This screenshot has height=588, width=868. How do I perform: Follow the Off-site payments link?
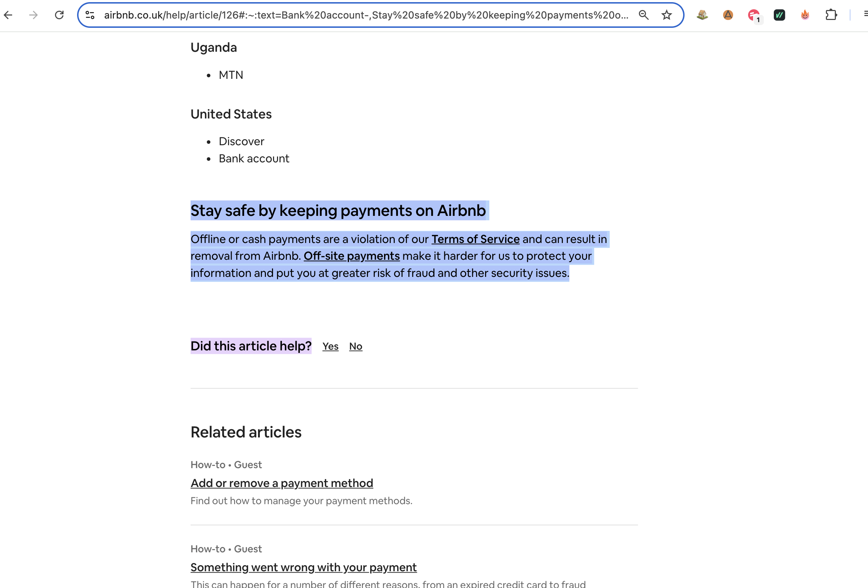point(352,256)
